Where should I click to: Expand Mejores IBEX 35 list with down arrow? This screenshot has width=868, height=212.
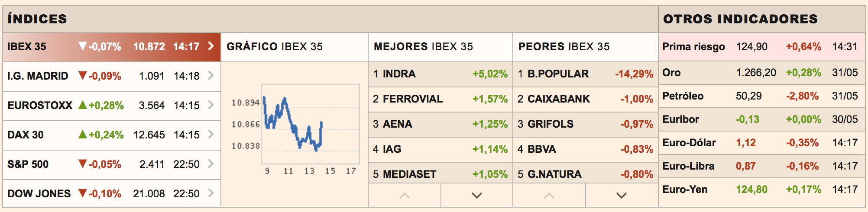477,196
